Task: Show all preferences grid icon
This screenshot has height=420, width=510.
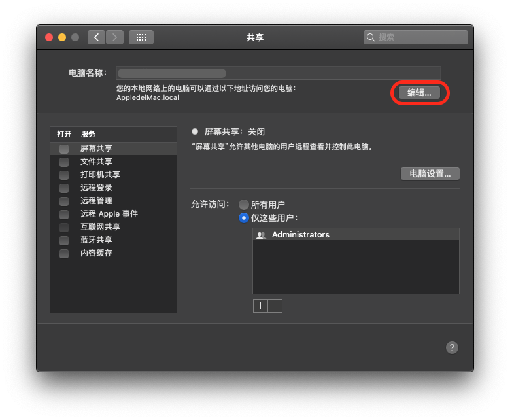Action: click(x=141, y=37)
